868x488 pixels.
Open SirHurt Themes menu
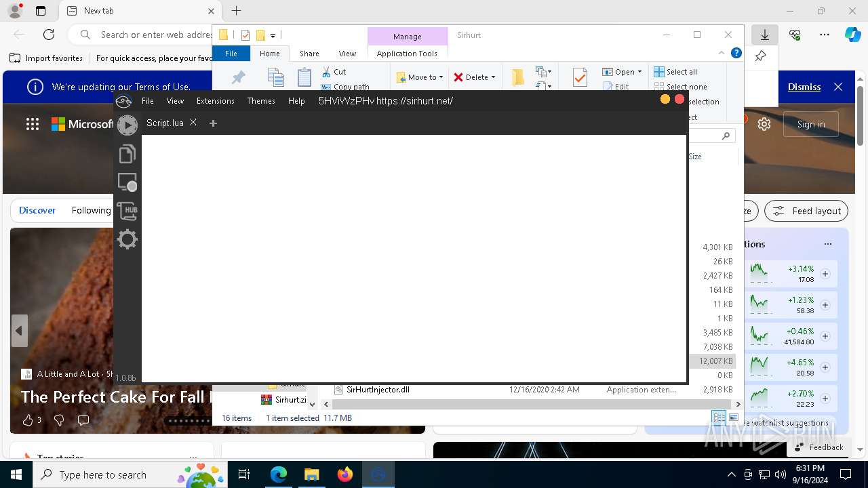261,101
